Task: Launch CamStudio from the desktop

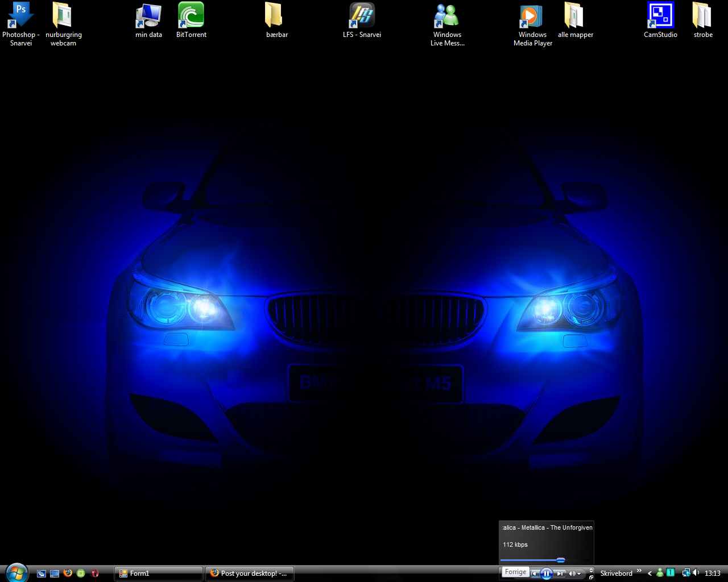Action: (660, 20)
